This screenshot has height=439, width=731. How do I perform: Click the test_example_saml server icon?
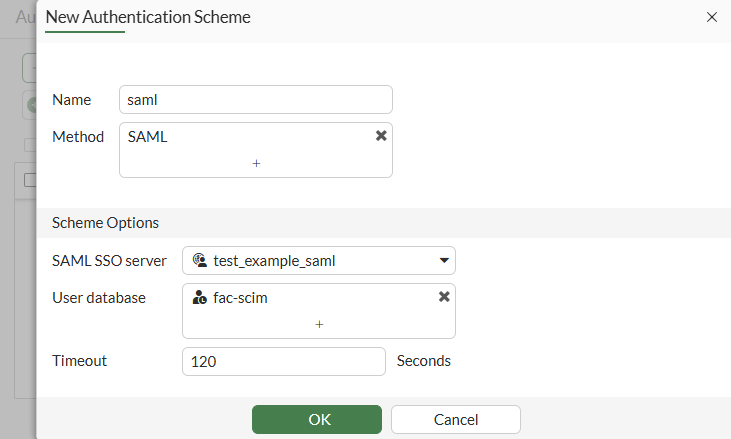click(200, 261)
